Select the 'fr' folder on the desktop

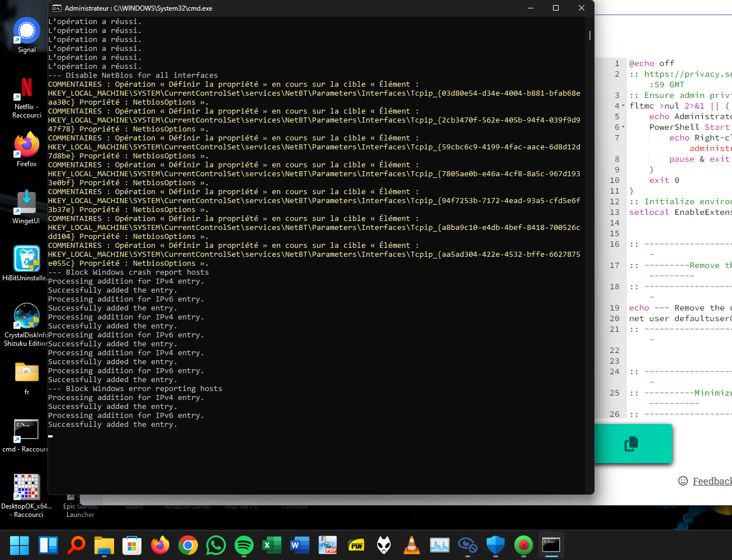(27, 378)
